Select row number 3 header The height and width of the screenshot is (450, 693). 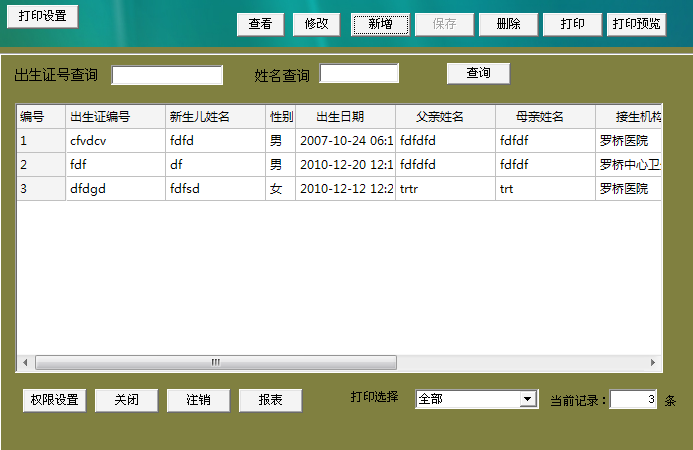click(41, 189)
